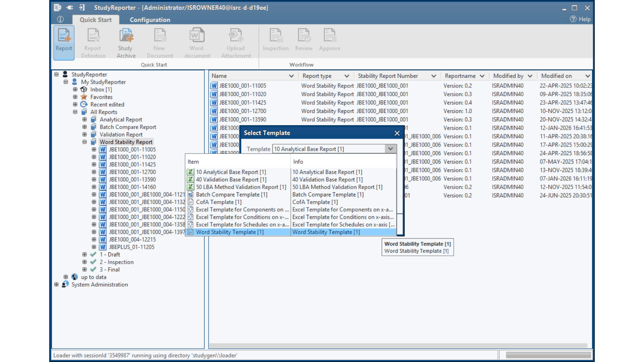Select Batch Compare Template [1] item
The image size is (644, 362).
tap(231, 194)
